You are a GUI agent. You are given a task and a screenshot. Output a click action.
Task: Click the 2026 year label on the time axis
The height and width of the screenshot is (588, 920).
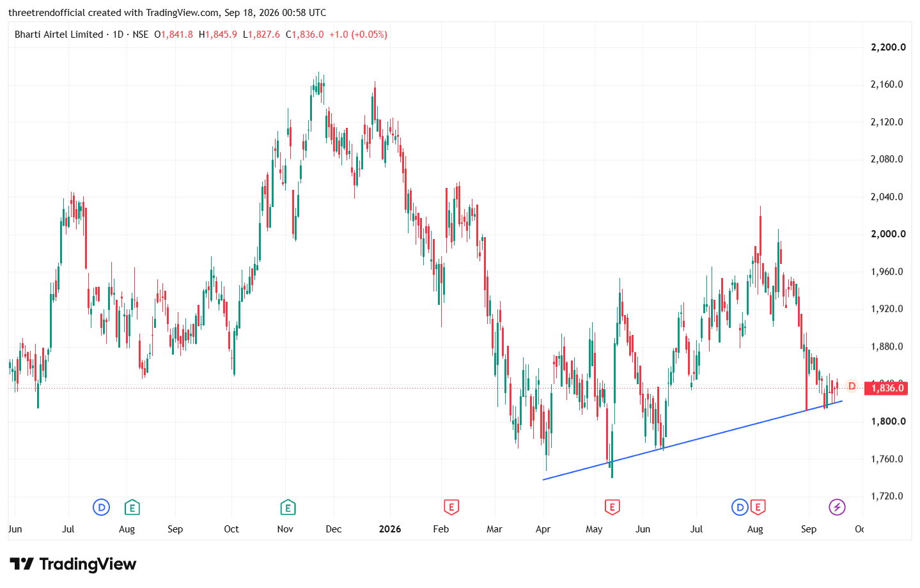point(390,529)
